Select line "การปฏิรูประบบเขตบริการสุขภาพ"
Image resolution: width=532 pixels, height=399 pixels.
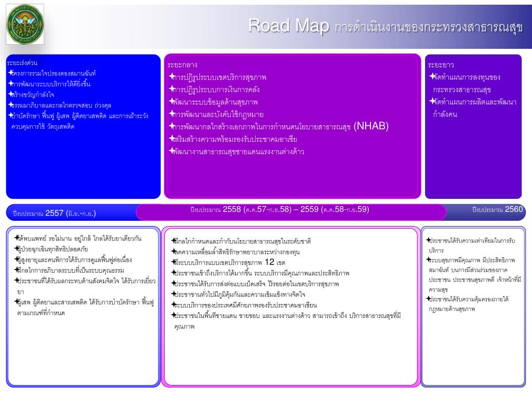219,77
